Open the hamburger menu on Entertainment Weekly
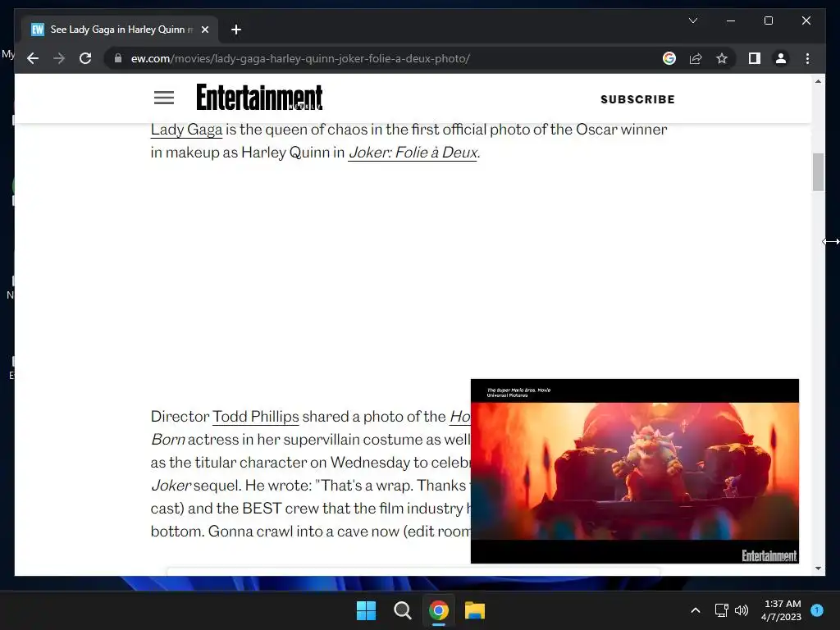The width and height of the screenshot is (840, 630). pos(164,98)
